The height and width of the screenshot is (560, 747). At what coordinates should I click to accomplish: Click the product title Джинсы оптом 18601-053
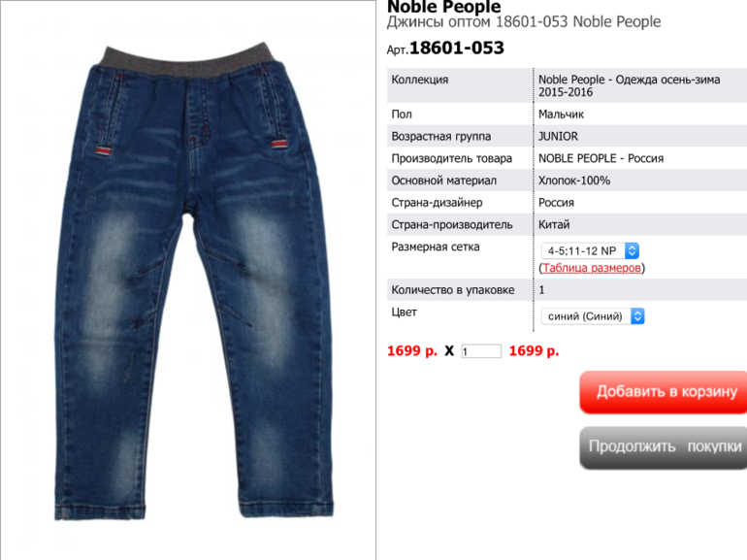[x=478, y=22]
